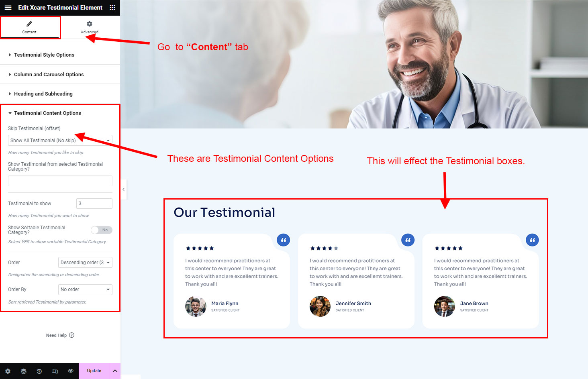The image size is (588, 379).
Task: Open page settings gear in bottom bar
Action: [x=8, y=371]
